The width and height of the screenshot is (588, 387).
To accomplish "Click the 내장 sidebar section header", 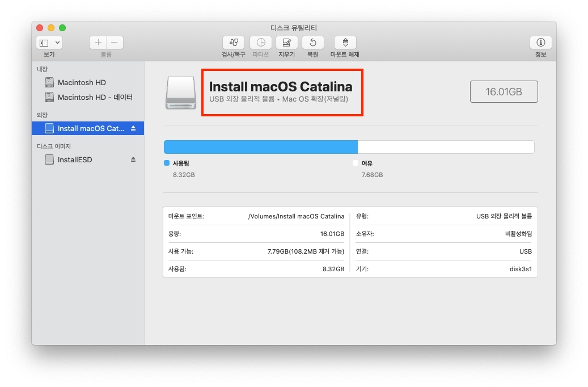I will pos(42,69).
